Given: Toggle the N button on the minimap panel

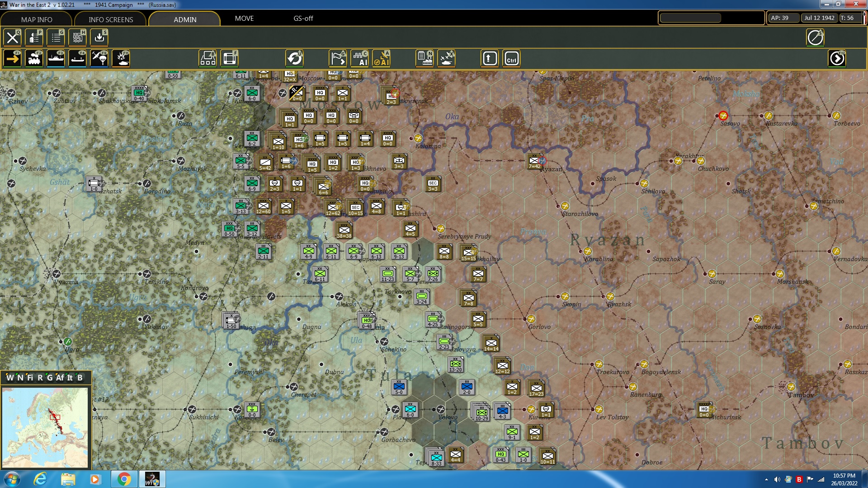Looking at the screenshot, I should pos(20,378).
